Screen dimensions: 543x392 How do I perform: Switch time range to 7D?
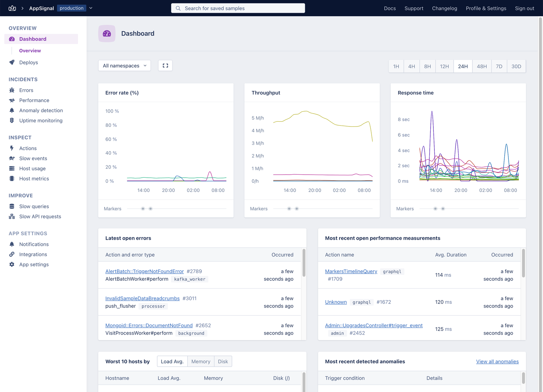click(x=499, y=66)
